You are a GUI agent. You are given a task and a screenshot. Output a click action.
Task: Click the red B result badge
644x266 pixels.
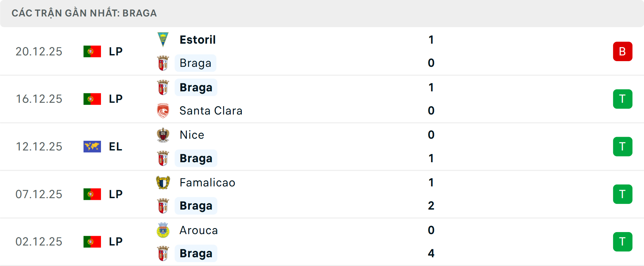pyautogui.click(x=623, y=51)
